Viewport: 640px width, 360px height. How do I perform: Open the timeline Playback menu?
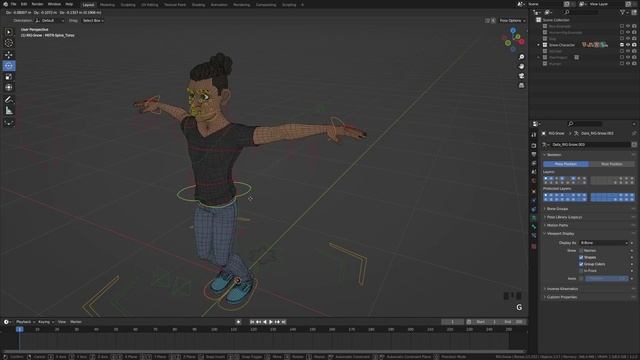25,322
